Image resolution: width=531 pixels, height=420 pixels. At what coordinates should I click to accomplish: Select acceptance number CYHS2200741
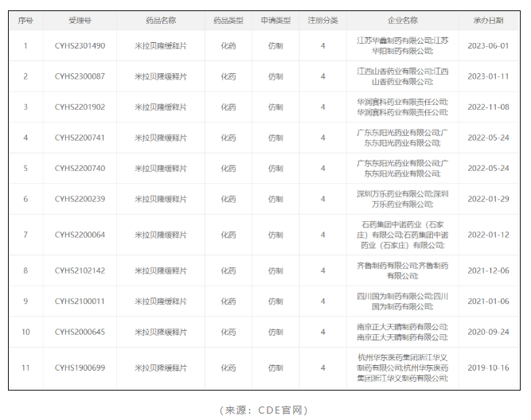coord(80,138)
